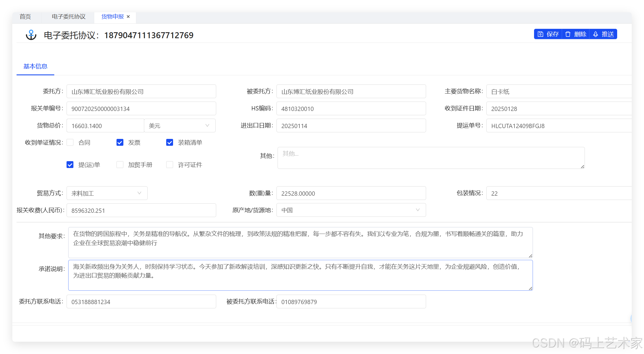Click the 收到证件日期 field 20250128

(x=559, y=109)
